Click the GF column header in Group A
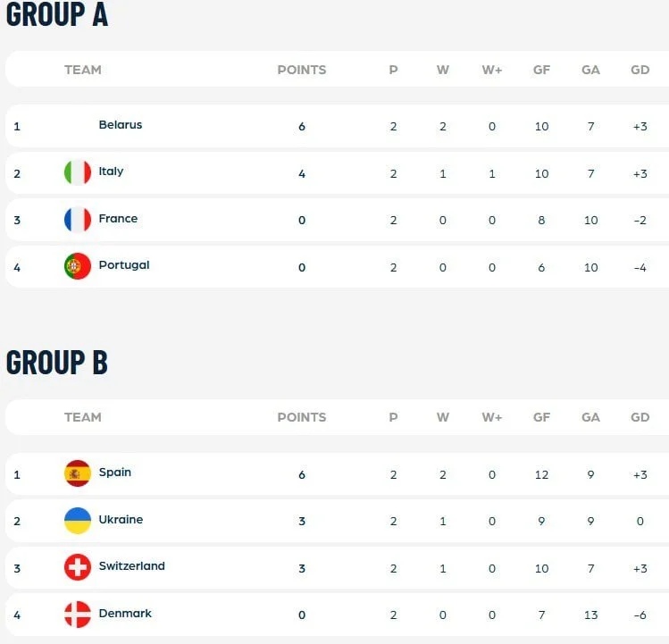The width and height of the screenshot is (669, 644). click(x=541, y=70)
